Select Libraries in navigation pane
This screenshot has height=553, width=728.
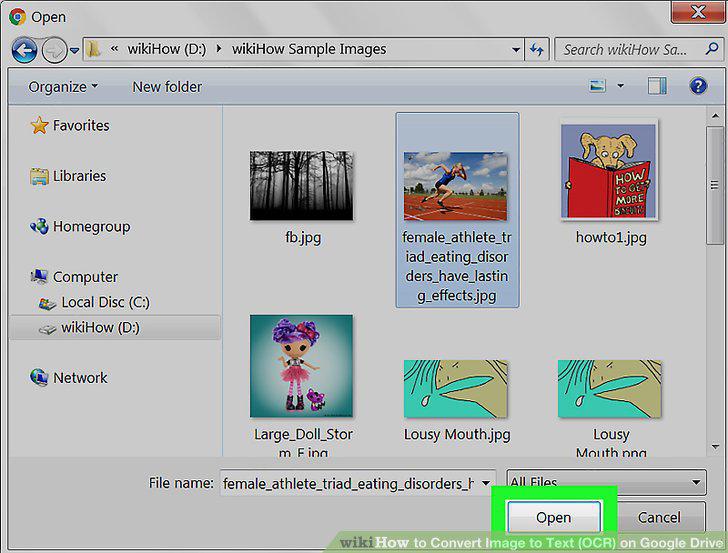point(79,176)
